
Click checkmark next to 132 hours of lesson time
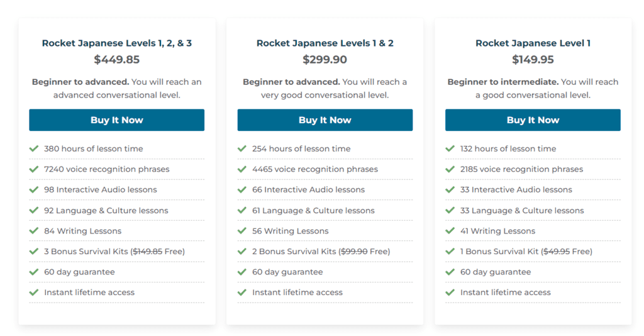click(x=450, y=148)
